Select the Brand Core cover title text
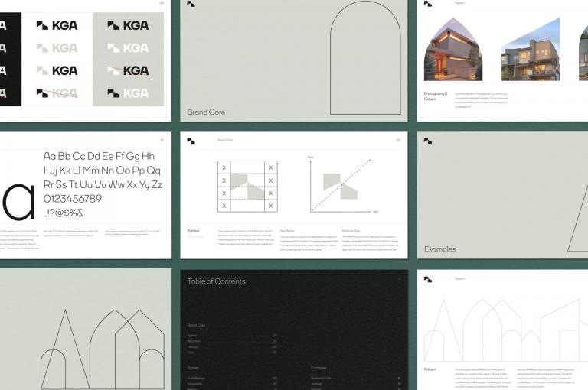The height and width of the screenshot is (390, 588). (206, 112)
